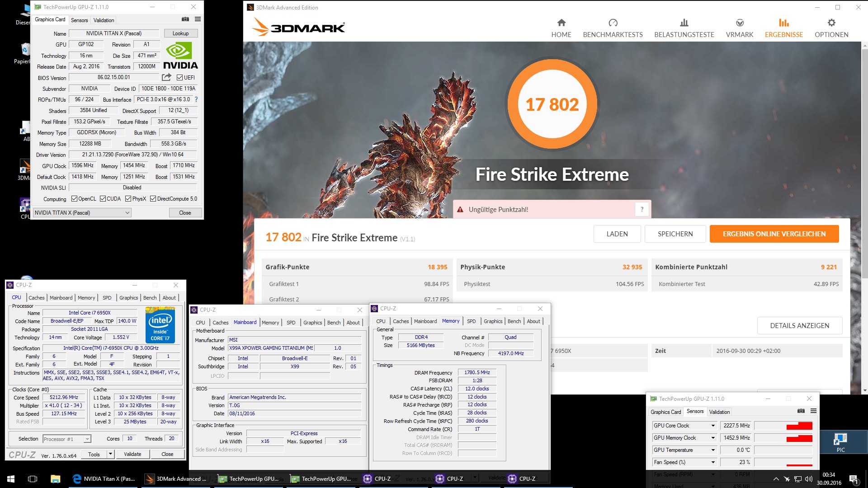Toggle the DirectCompute 5.0 checkbox
The height and width of the screenshot is (488, 868).
click(153, 199)
